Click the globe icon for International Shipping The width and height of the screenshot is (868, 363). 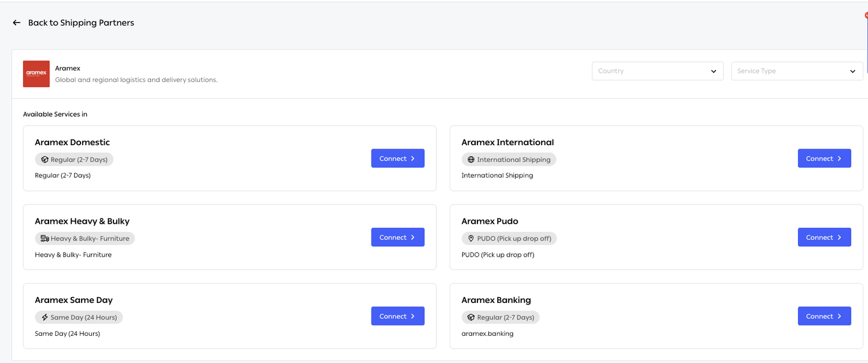[471, 160]
